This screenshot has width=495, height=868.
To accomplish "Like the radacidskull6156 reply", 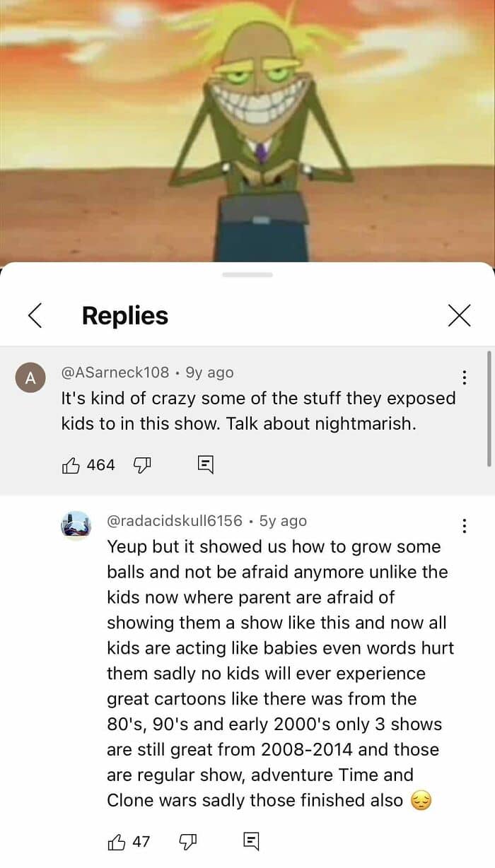I will pos(116,841).
